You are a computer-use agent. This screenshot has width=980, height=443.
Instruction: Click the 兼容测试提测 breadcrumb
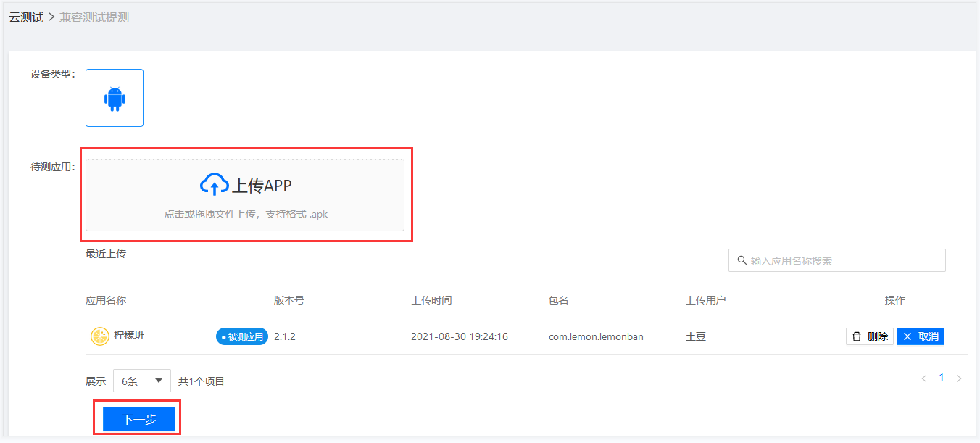click(x=94, y=17)
